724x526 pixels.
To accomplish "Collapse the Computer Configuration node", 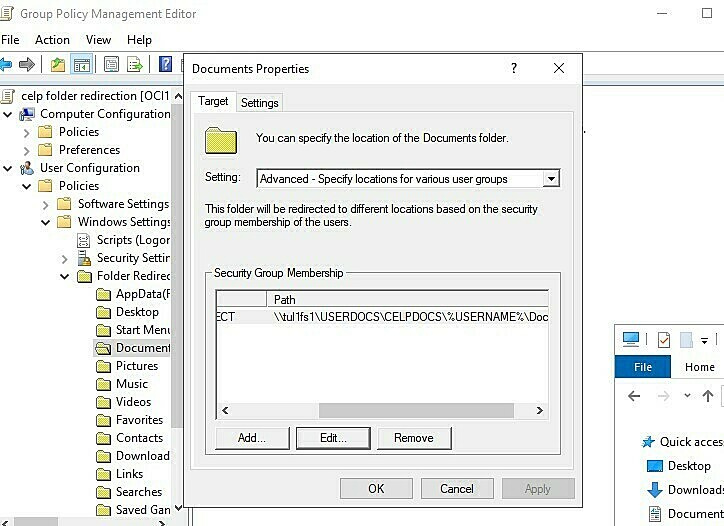I will tap(8, 114).
